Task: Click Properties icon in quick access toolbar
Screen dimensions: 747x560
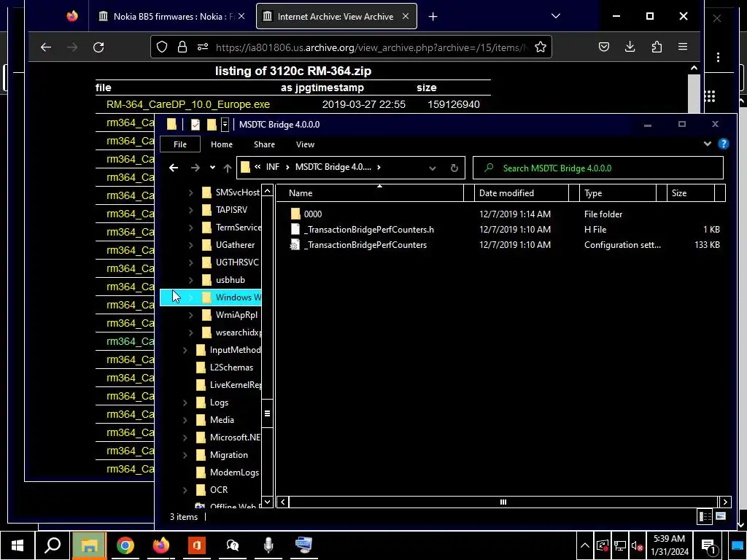Action: 196,125
